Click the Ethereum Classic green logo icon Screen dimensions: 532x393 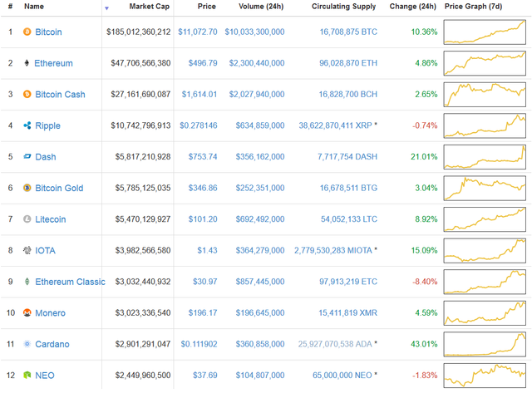coord(27,282)
